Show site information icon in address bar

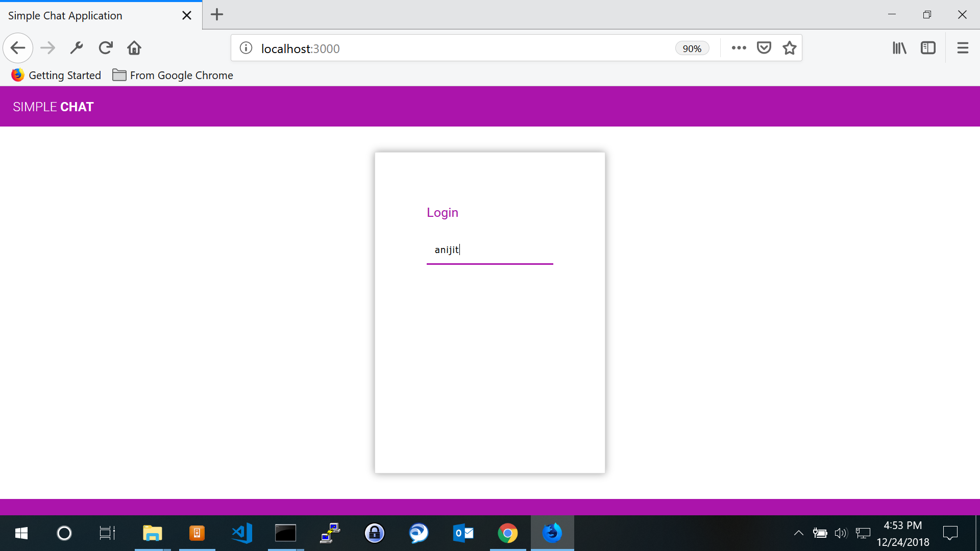246,48
